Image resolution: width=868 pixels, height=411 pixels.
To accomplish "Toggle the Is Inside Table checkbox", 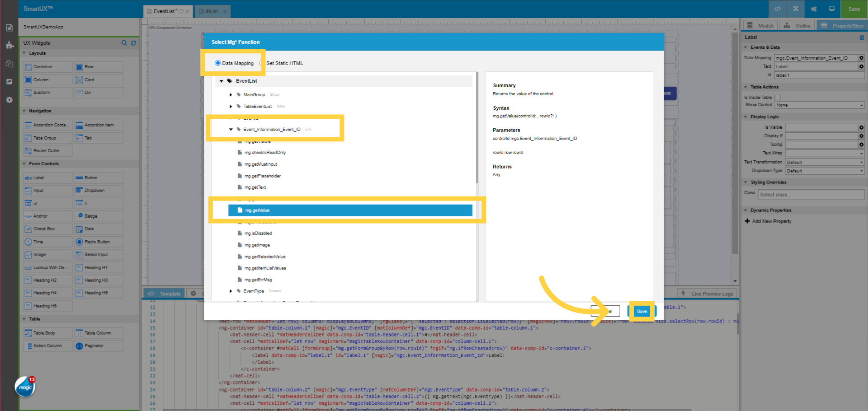I will pos(778,97).
